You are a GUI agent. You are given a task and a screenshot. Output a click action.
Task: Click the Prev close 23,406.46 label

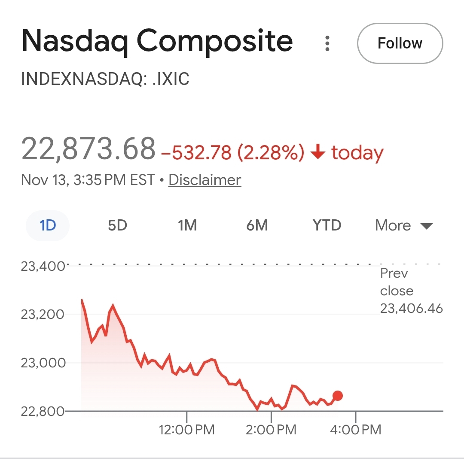point(411,291)
